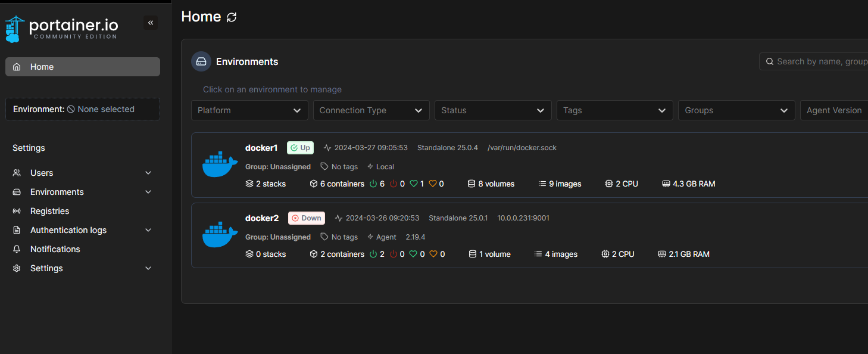Open the Groups filter dropdown
868x354 pixels.
click(736, 110)
